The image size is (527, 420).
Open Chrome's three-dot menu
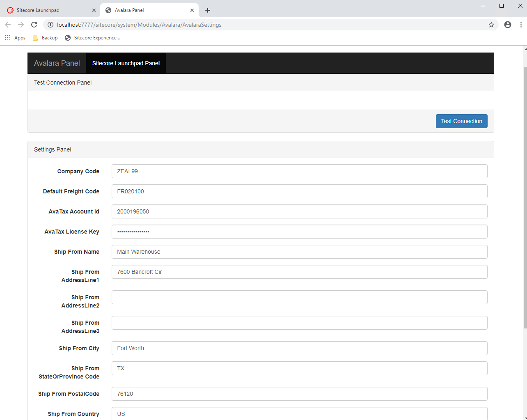(521, 25)
